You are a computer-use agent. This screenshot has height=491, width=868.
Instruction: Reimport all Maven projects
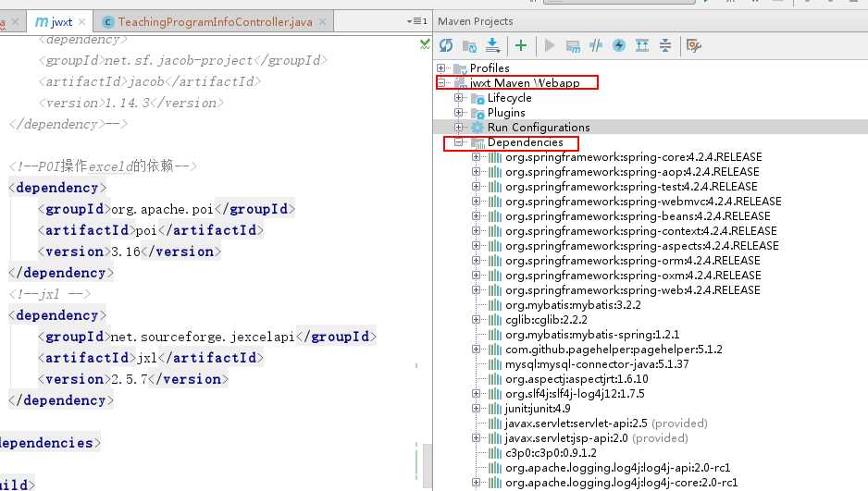click(x=446, y=45)
